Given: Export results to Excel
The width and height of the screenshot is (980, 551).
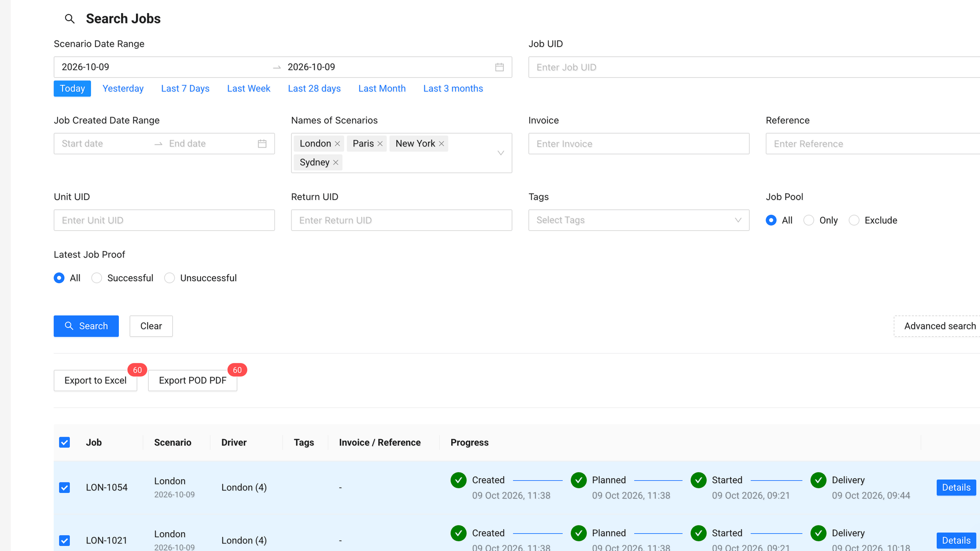Looking at the screenshot, I should (96, 380).
